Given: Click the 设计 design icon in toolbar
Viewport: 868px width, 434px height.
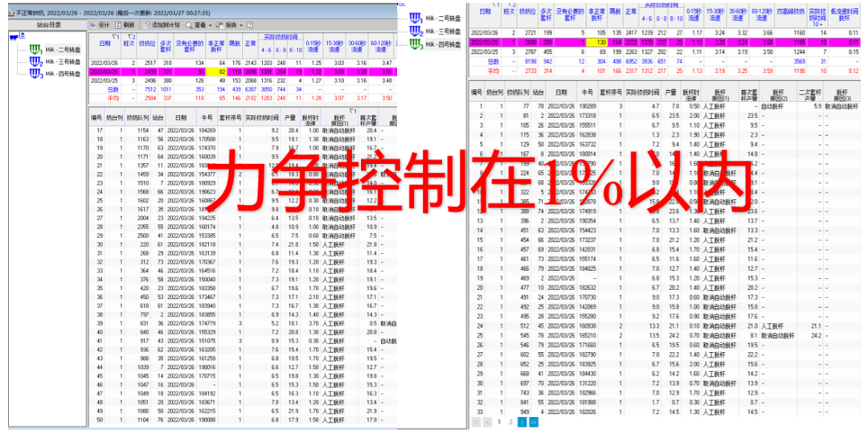Looking at the screenshot, I should point(93,25).
